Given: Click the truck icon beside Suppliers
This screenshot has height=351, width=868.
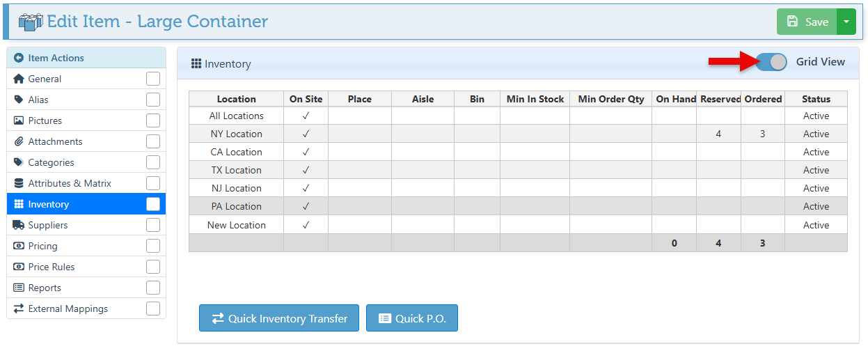Looking at the screenshot, I should (19, 225).
